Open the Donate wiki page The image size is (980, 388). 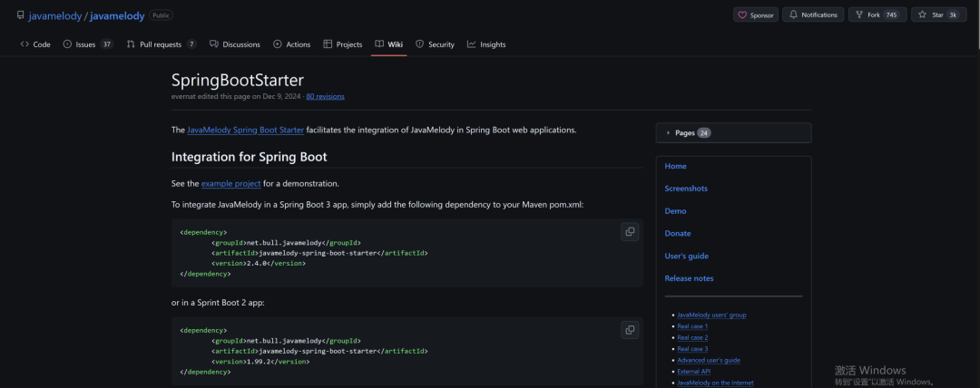click(x=678, y=234)
